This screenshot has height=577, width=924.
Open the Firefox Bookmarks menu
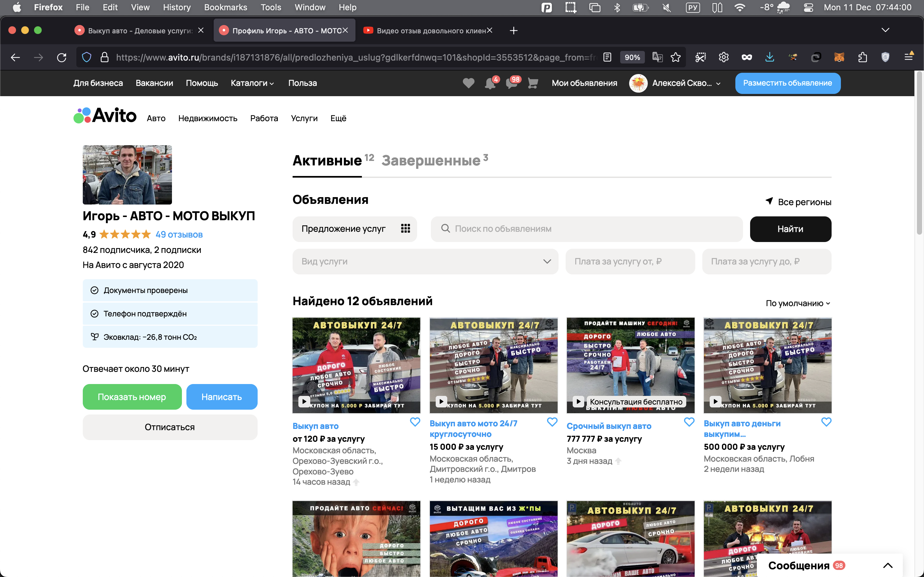[225, 7]
